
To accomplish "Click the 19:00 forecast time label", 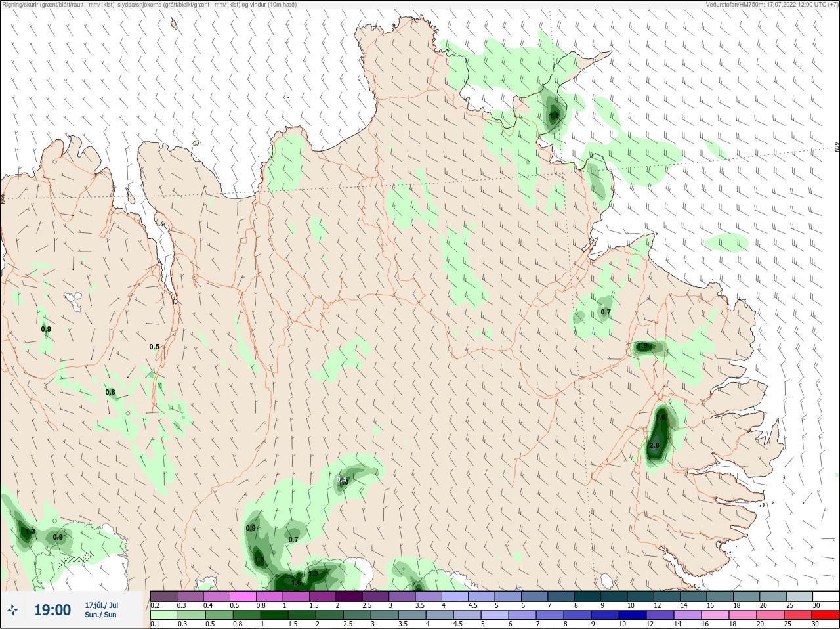I will tap(52, 610).
